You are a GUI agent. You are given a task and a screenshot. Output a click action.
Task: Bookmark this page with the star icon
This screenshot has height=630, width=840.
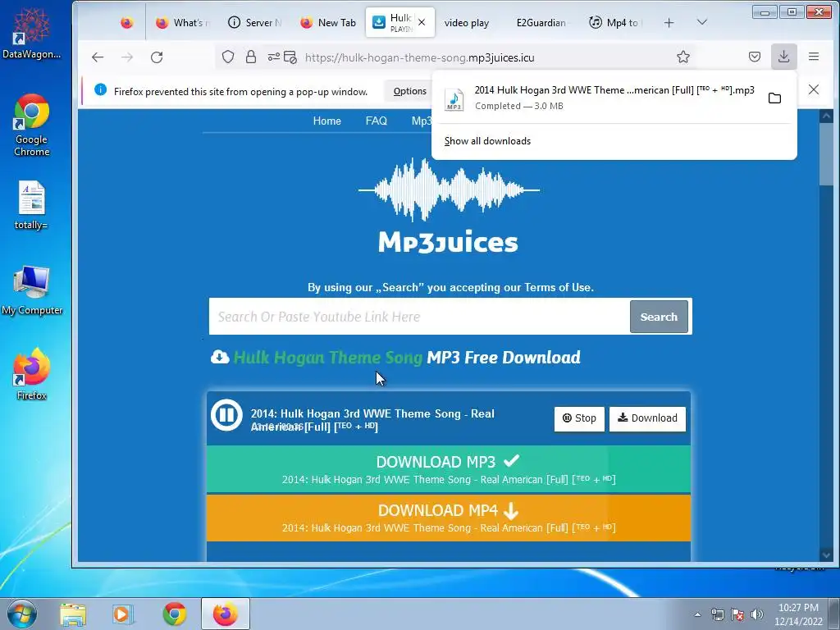tap(683, 57)
